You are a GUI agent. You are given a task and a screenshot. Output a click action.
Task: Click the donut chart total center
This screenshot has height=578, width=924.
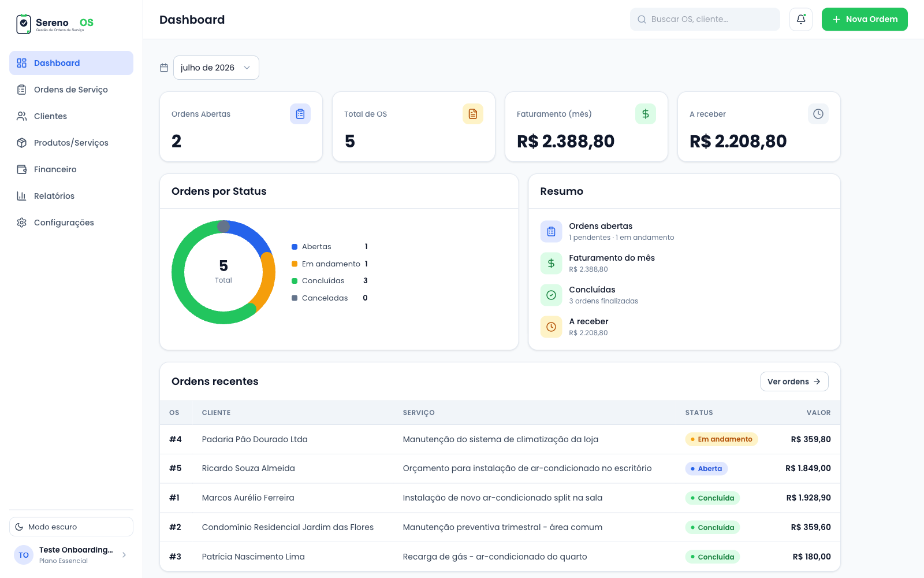pos(223,272)
